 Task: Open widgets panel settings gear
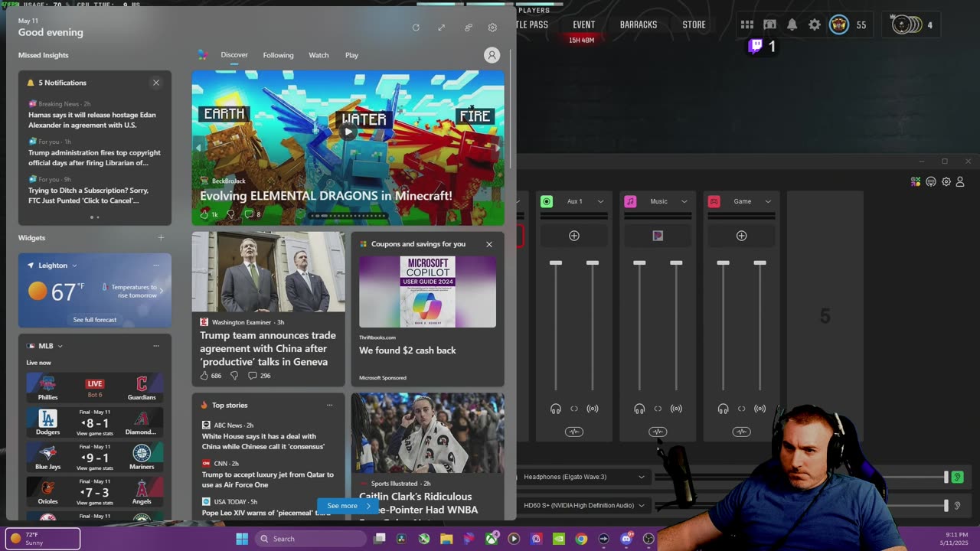tap(492, 28)
